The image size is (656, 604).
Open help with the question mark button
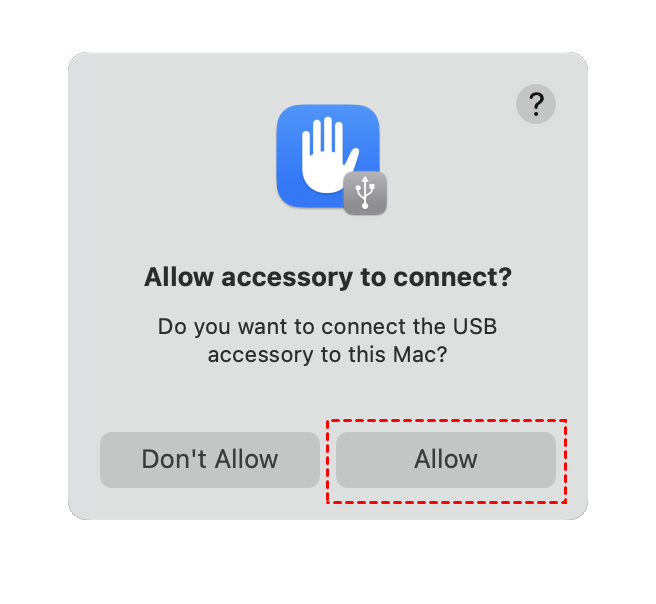tap(536, 104)
